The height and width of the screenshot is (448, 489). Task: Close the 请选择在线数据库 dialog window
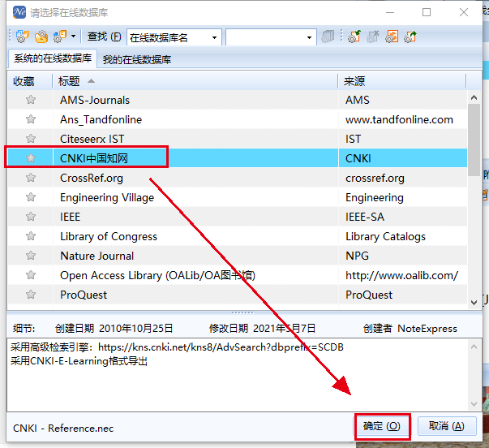click(x=464, y=12)
